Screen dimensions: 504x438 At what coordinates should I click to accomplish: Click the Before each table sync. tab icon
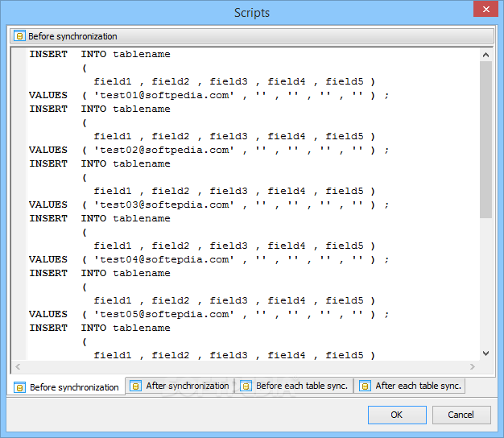click(246, 386)
